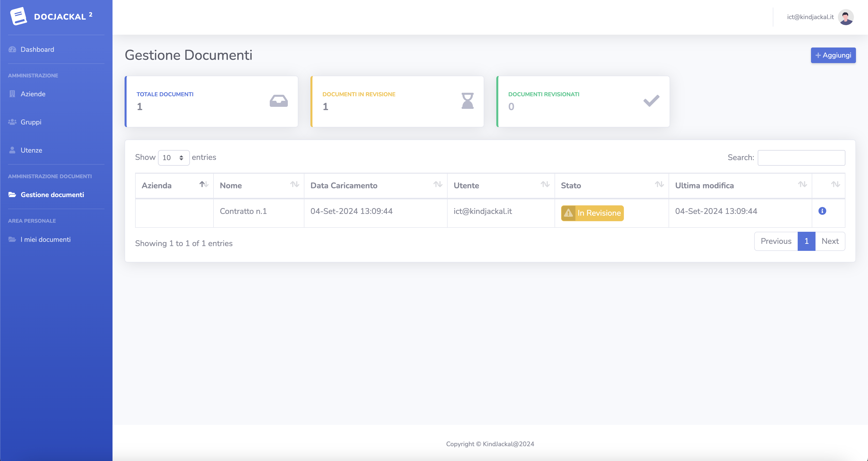This screenshot has height=461, width=868.
Task: Click the Gestione Documenti page title
Action: [x=188, y=55]
